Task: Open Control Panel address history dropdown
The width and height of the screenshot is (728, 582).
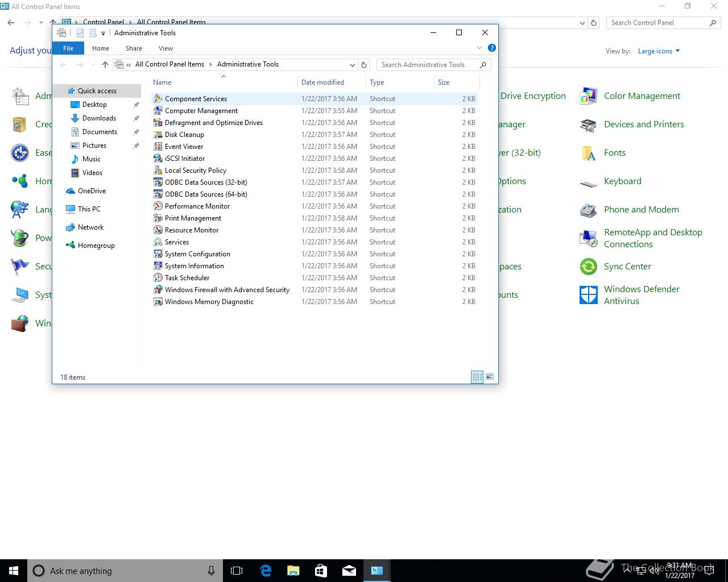Action: [582, 23]
